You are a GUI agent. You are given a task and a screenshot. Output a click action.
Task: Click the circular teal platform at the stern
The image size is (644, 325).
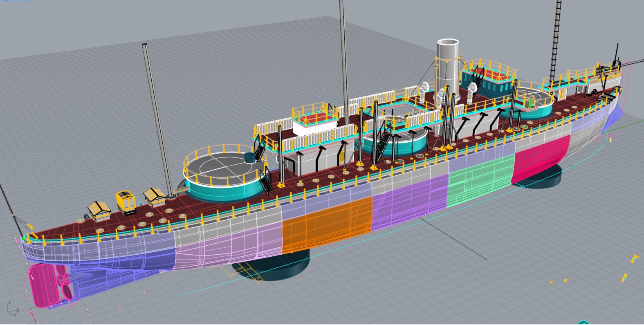click(x=223, y=172)
